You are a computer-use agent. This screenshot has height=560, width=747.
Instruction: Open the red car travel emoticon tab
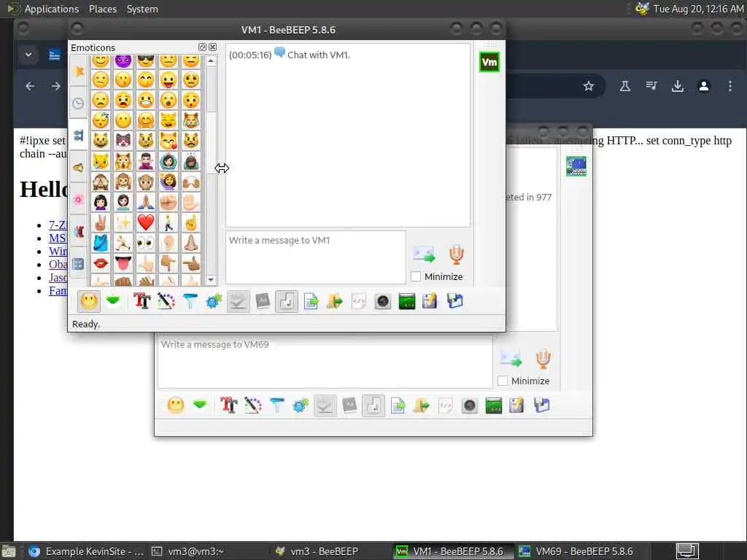tap(79, 231)
